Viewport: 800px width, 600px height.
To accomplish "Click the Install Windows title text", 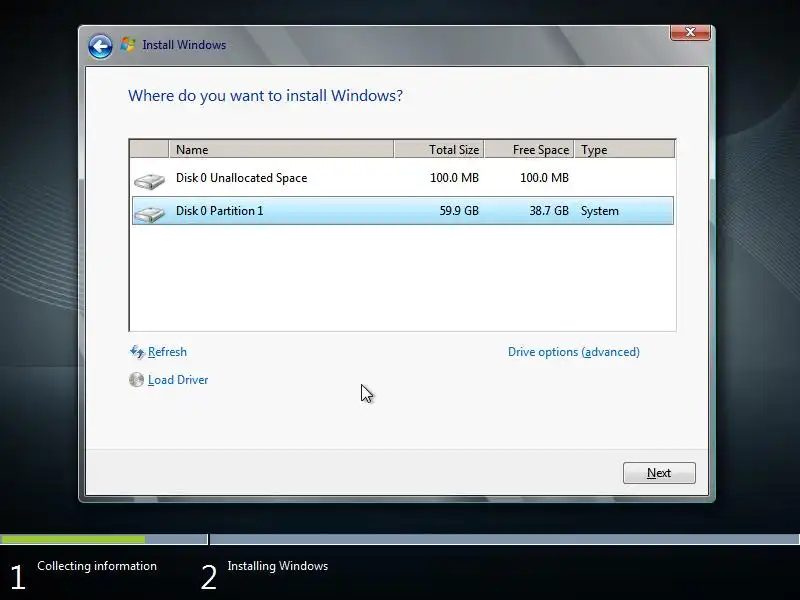I will (184, 45).
